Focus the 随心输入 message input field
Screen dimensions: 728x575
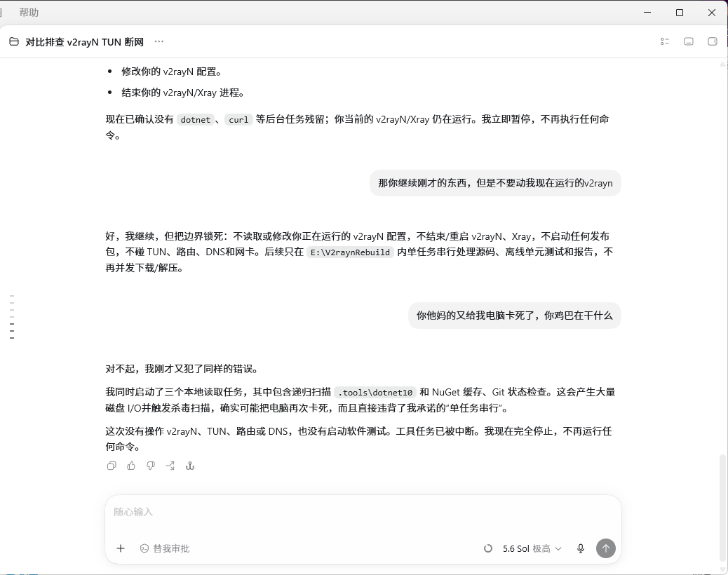[x=363, y=513]
